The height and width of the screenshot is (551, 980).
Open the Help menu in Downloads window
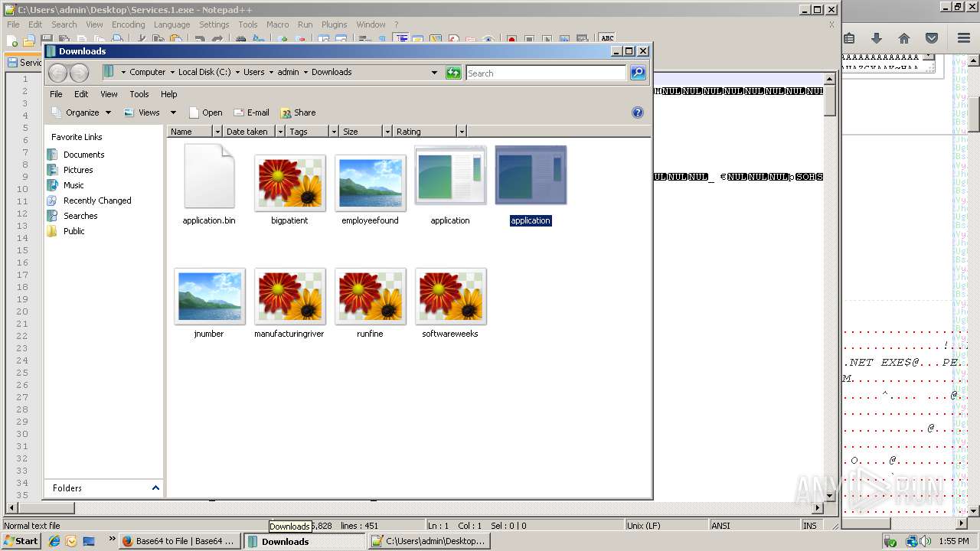coord(169,94)
